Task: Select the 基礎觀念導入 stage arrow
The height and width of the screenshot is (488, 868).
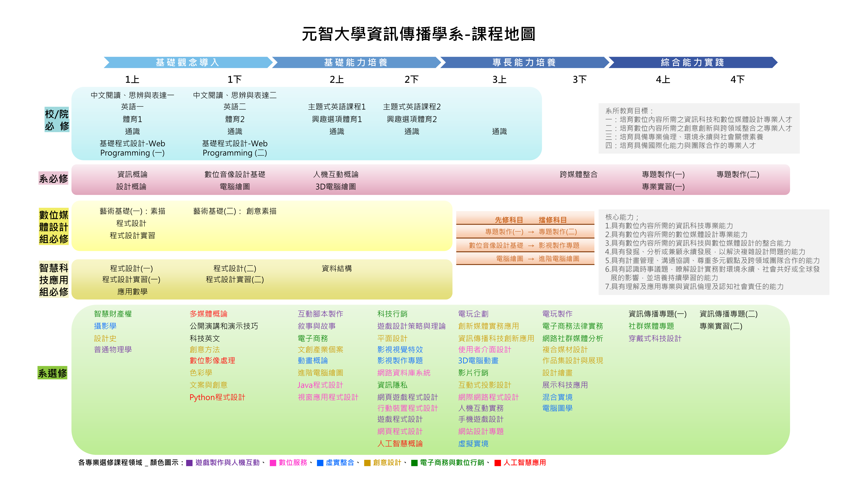Action: coord(188,62)
